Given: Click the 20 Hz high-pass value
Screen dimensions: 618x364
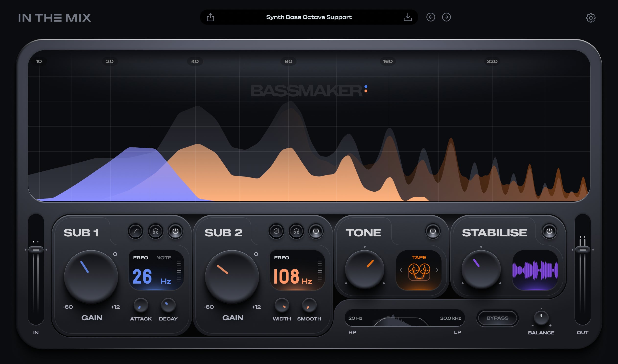Looking at the screenshot, I should tap(355, 318).
